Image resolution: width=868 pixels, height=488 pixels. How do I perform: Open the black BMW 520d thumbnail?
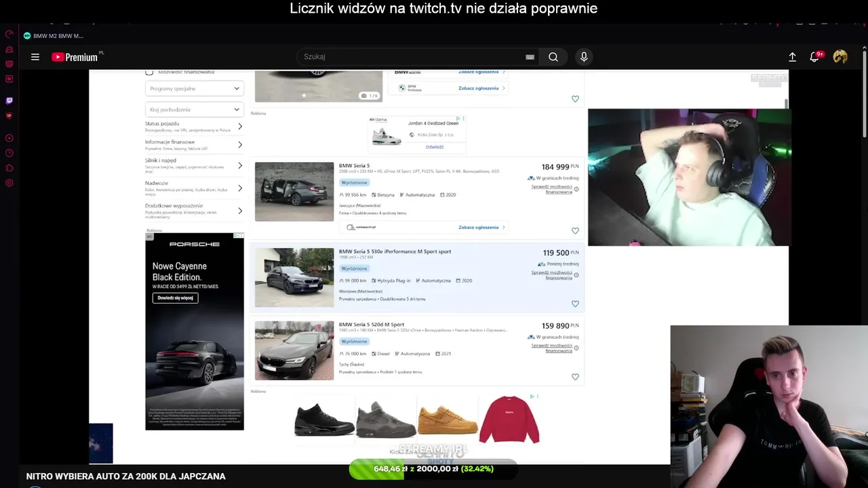(x=294, y=350)
